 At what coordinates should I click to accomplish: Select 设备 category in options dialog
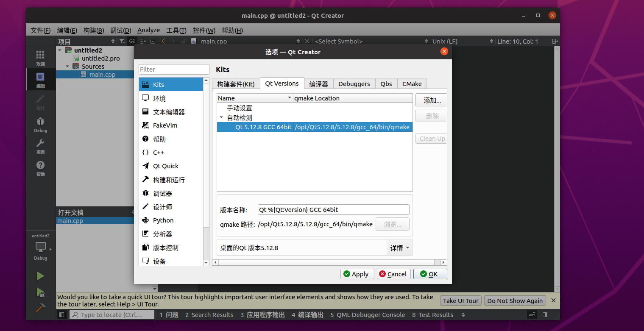[x=171, y=261]
